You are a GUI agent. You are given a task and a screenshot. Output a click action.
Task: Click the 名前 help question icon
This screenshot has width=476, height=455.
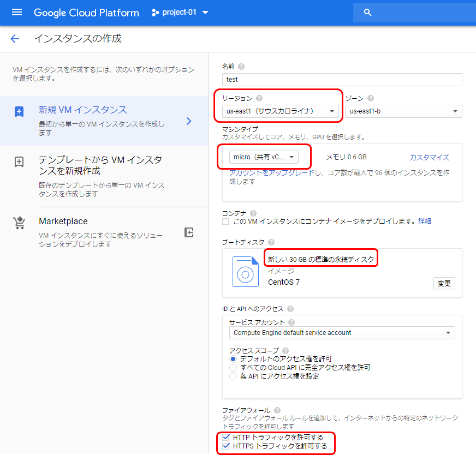tap(241, 67)
